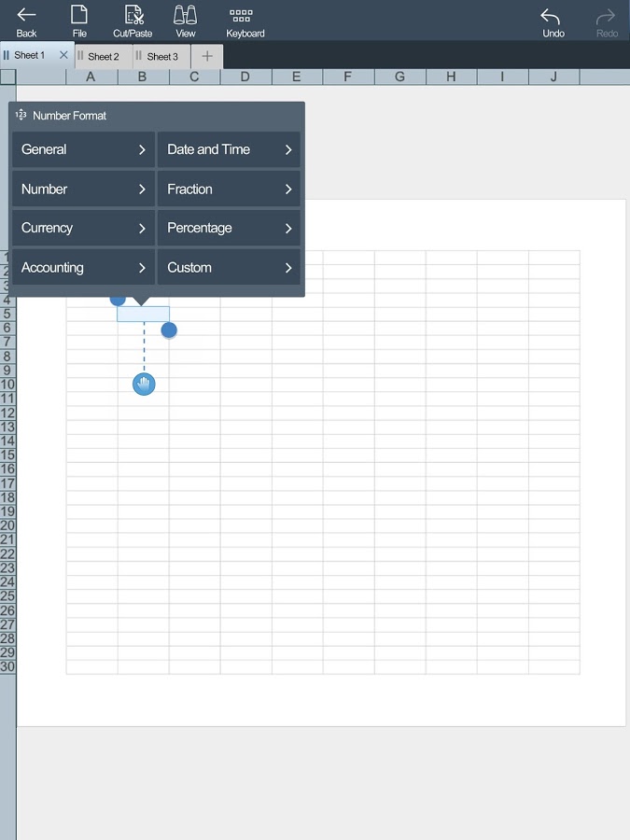Expand the Currency format options

coord(84,229)
